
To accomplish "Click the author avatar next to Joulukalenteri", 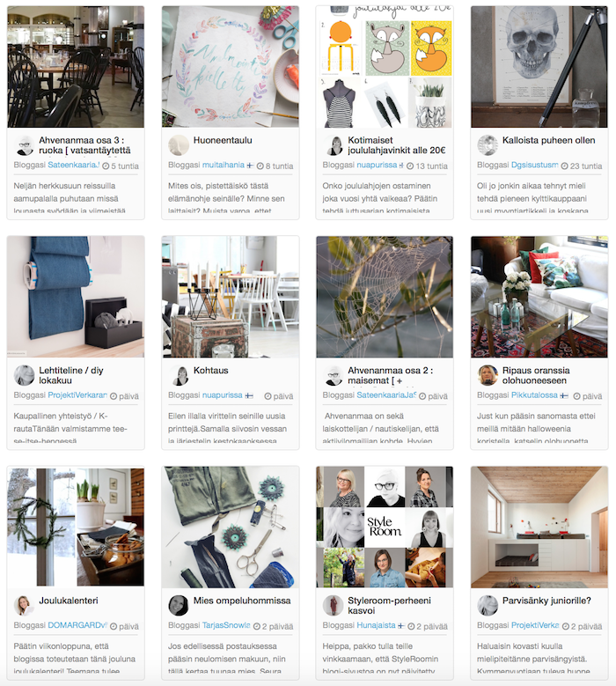I will pyautogui.click(x=24, y=606).
